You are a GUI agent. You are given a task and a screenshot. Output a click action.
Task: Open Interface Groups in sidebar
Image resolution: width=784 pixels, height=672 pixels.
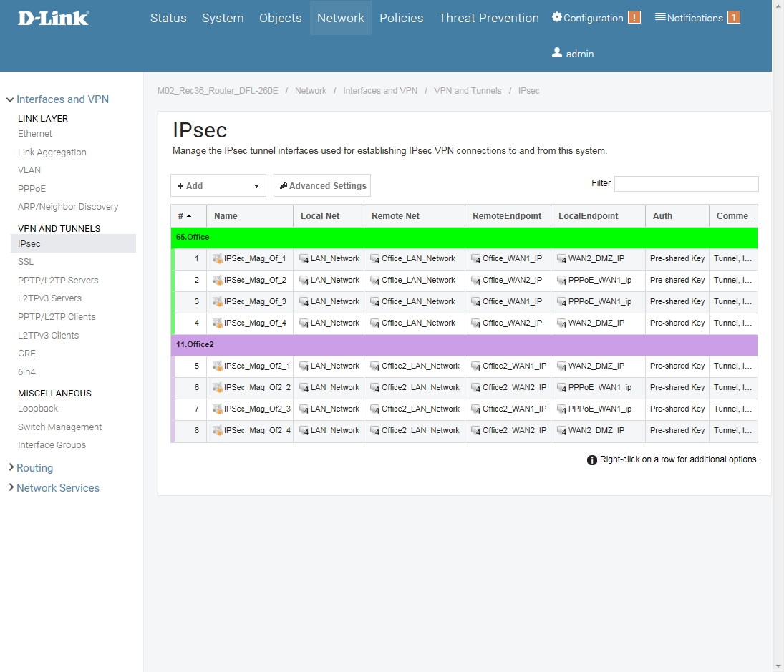click(52, 444)
